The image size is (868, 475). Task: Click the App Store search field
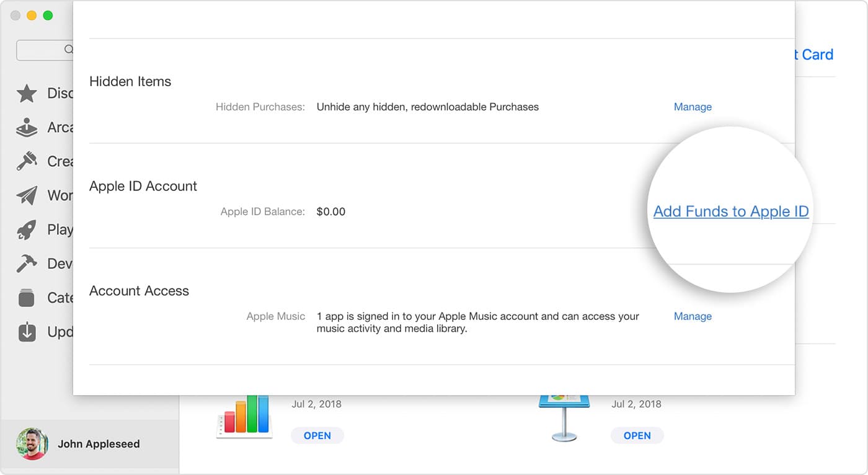coord(45,50)
